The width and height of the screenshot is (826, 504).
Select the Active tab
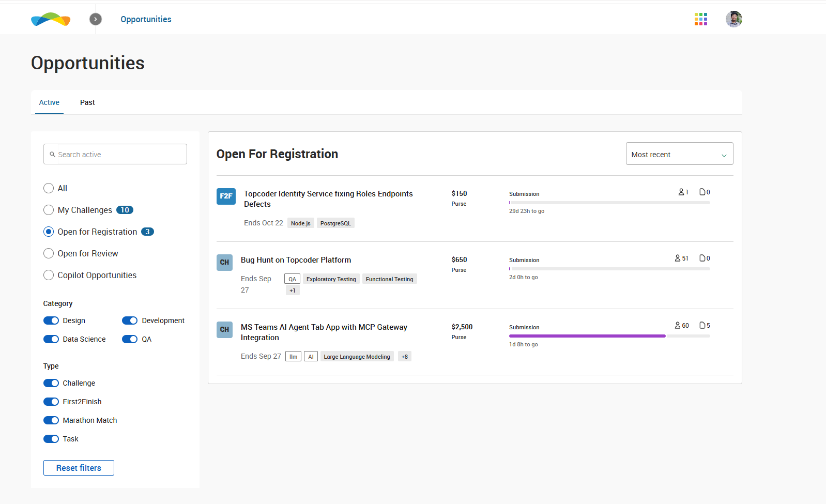(49, 102)
